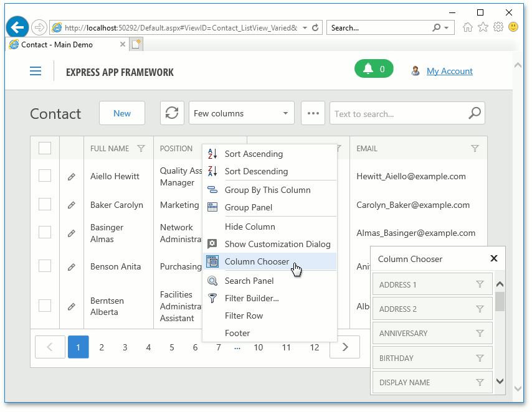Screen dimensions: 532x412
Task: Edit Basinger Almas row with pencil icon
Action: [x=71, y=233]
